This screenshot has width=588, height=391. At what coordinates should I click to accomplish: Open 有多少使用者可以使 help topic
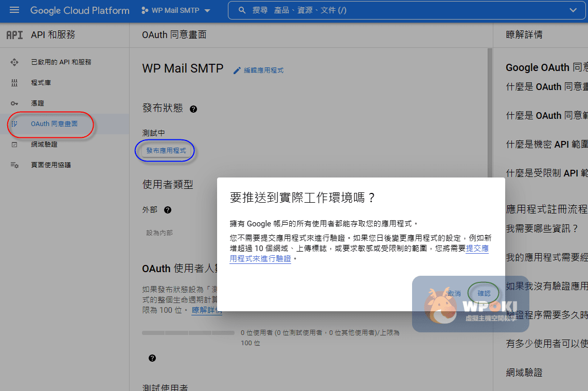click(547, 344)
